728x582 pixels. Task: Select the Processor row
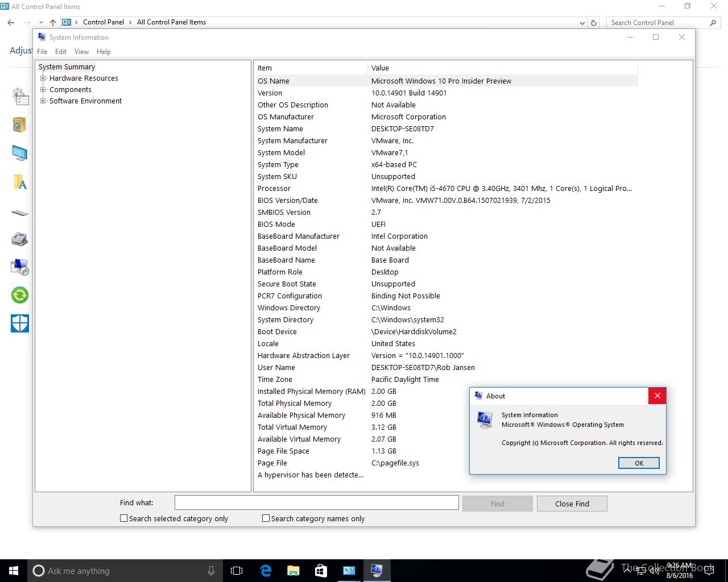pyautogui.click(x=446, y=189)
